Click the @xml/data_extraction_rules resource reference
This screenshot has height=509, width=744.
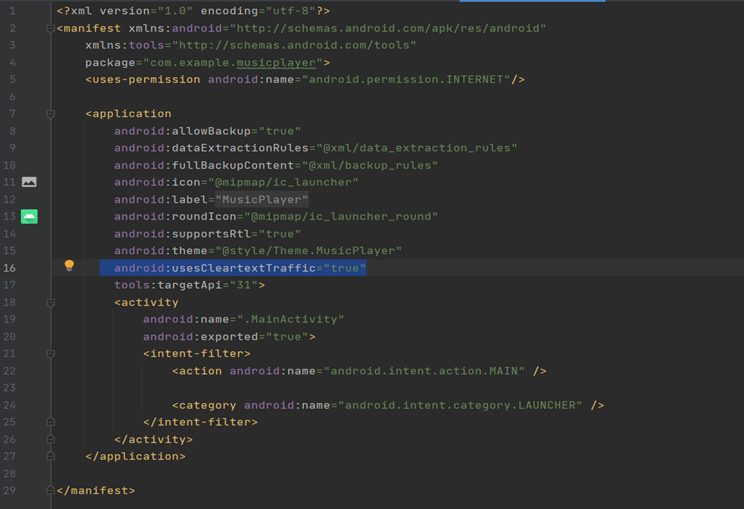(413, 148)
